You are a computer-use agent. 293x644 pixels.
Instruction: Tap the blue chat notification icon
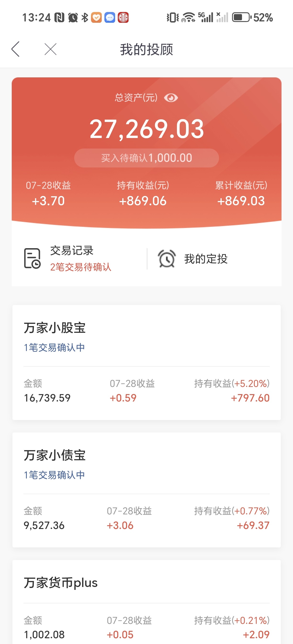point(110,17)
